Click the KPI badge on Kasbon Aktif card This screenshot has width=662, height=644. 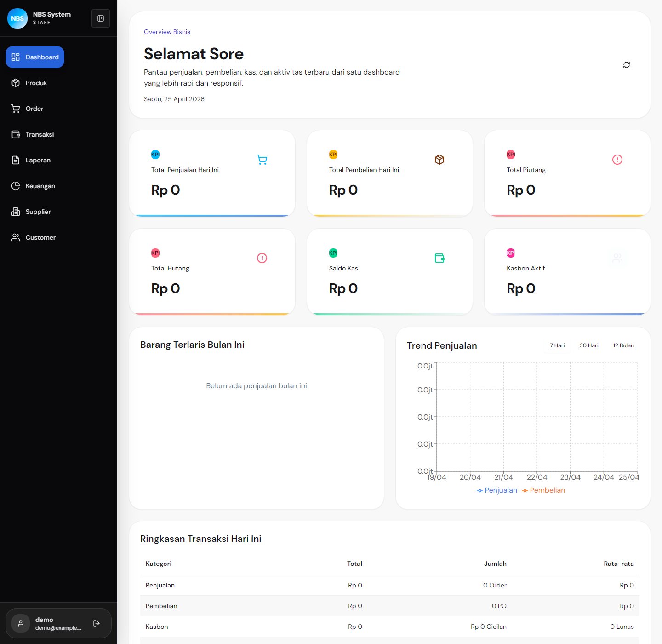click(511, 253)
